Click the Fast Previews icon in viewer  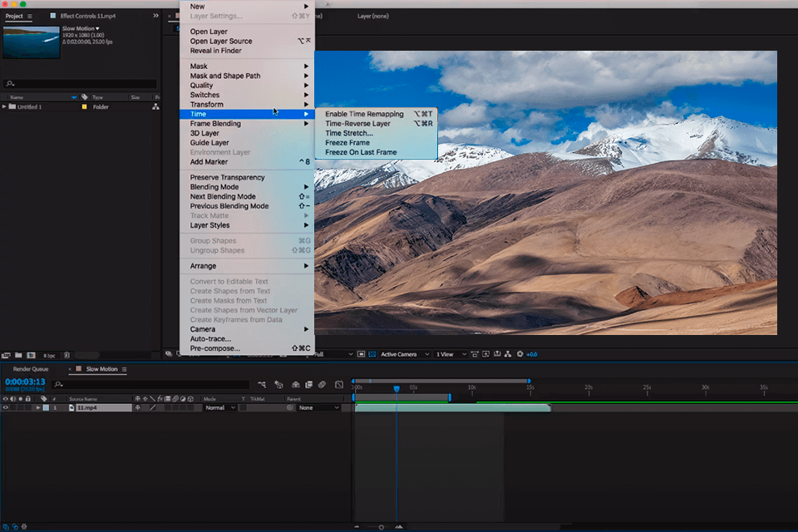coord(486,354)
